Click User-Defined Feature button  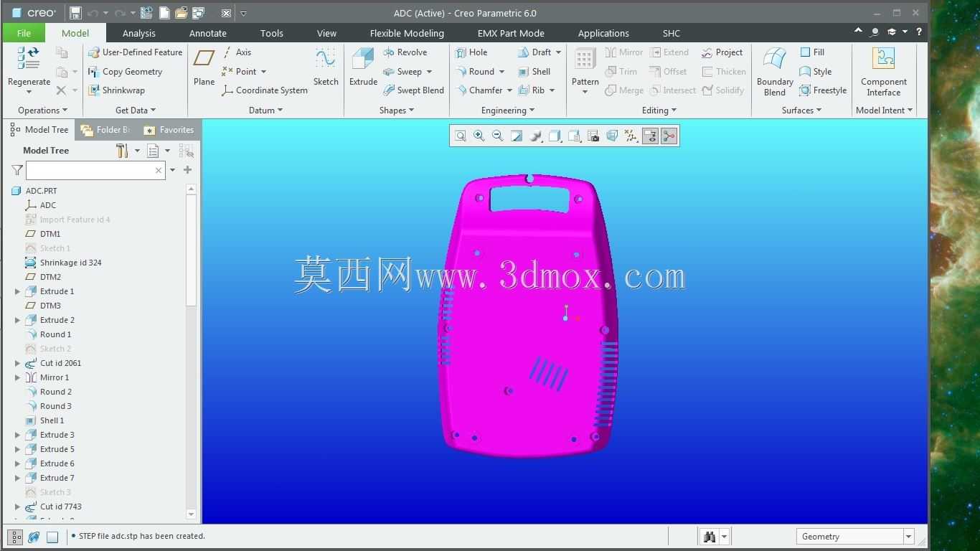pos(135,52)
